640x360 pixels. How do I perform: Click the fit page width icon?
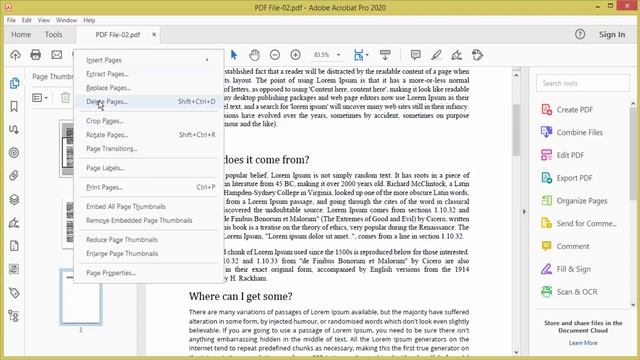(358, 55)
